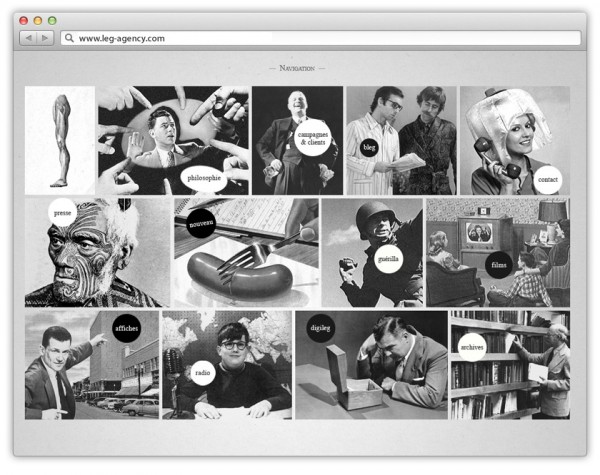
Task: Click the leg illustration thumbnail
Action: click(60, 140)
